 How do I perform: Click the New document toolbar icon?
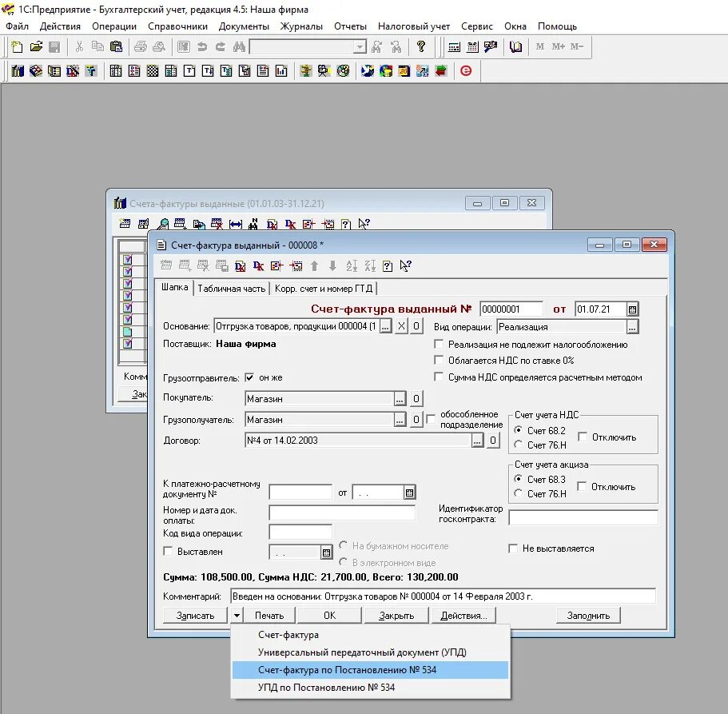point(17,46)
